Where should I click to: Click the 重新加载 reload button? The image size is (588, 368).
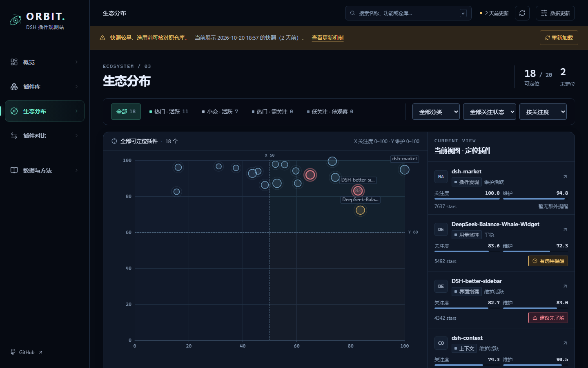[x=559, y=38]
